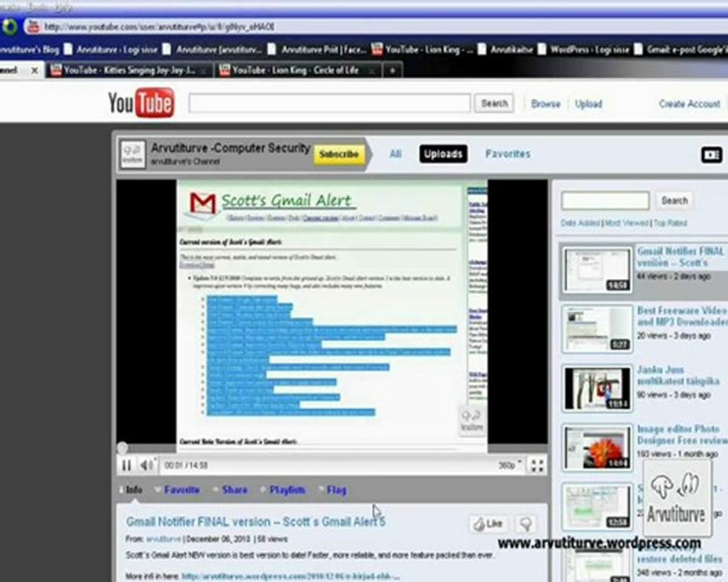
Task: Subscribe to the Arvutiturve channel
Action: [x=339, y=154]
